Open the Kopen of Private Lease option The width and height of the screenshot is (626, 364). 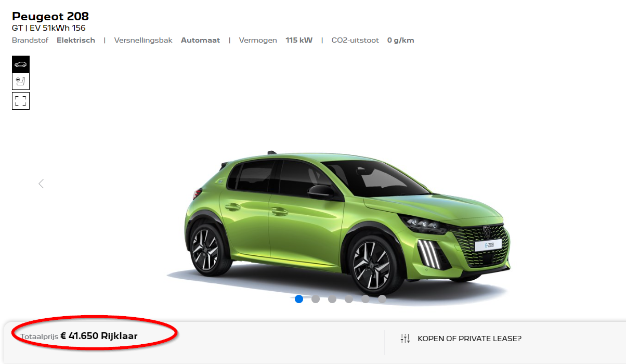click(x=469, y=339)
